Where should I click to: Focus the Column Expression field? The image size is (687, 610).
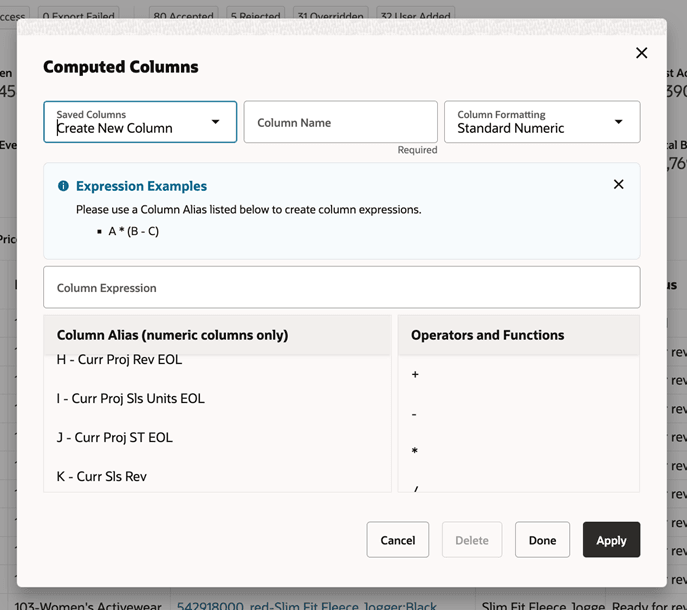[x=341, y=287]
